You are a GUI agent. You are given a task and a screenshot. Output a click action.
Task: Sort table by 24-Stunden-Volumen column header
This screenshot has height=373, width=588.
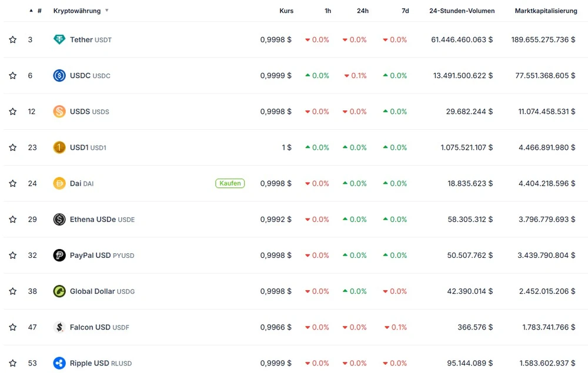click(462, 11)
